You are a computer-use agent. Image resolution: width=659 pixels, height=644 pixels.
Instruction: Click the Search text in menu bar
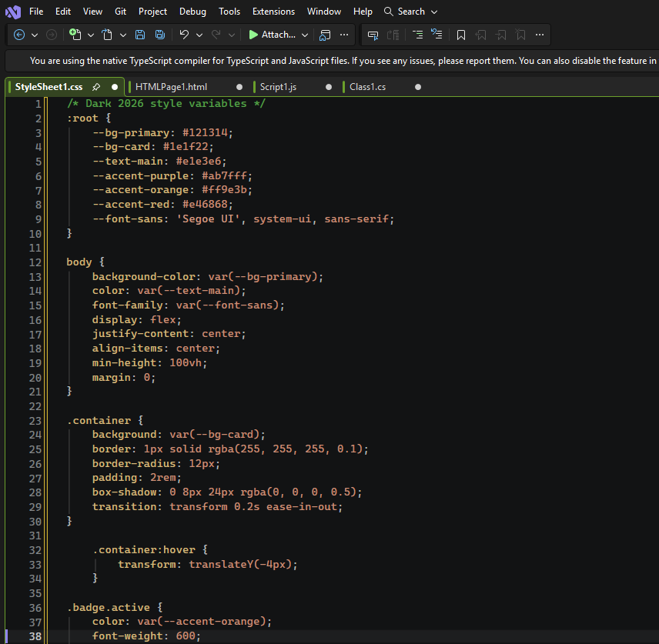coord(411,12)
